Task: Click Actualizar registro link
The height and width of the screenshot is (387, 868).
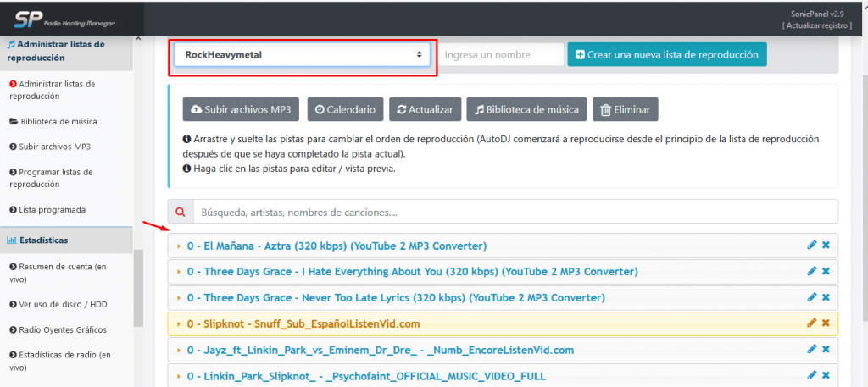Action: click(x=817, y=25)
